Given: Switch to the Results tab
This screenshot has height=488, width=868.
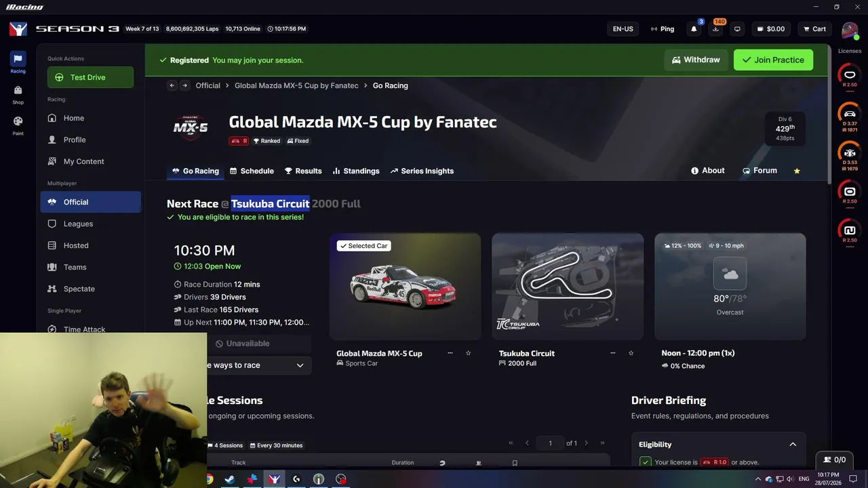Looking at the screenshot, I should click(x=303, y=171).
